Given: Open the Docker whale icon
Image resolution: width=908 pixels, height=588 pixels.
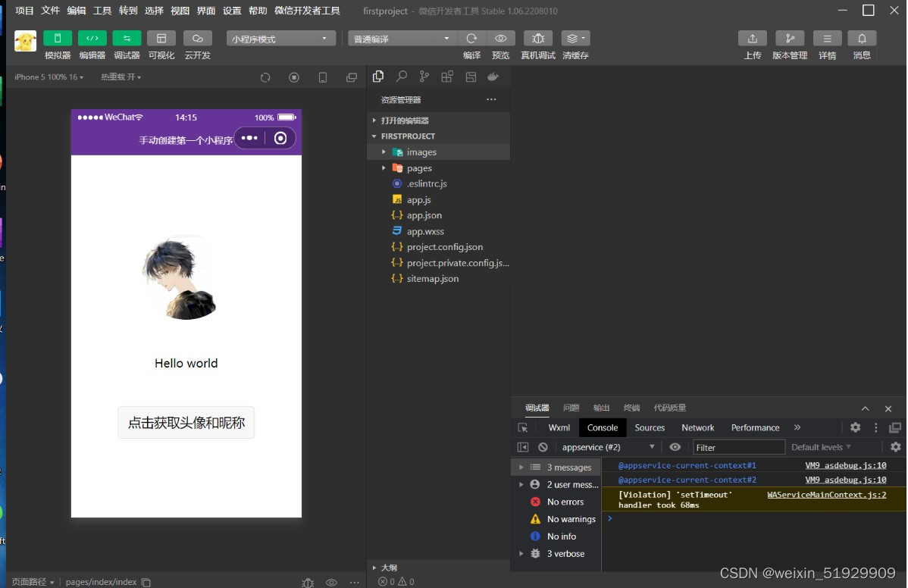Looking at the screenshot, I should coord(493,77).
